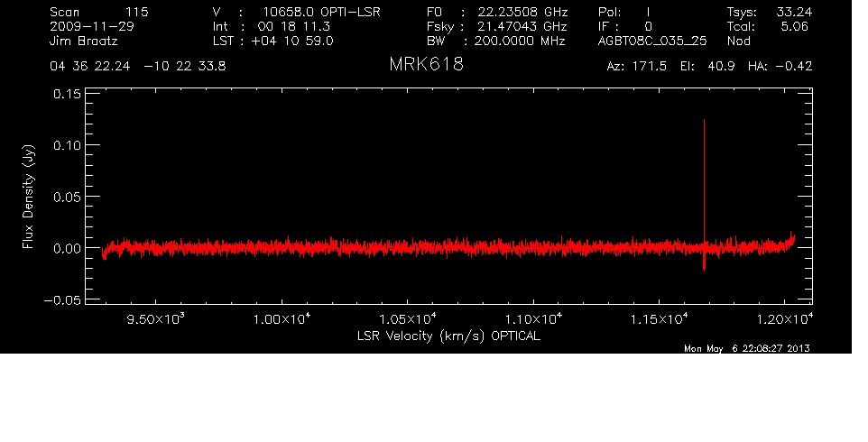Click the 1.05×10⁴ x-axis tick label
This screenshot has height=442, width=868.
[x=408, y=319]
